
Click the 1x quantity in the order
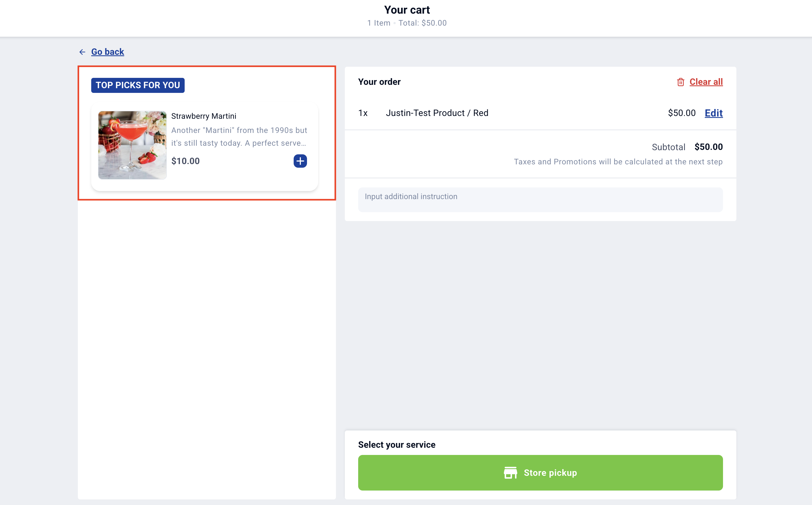coord(363,113)
